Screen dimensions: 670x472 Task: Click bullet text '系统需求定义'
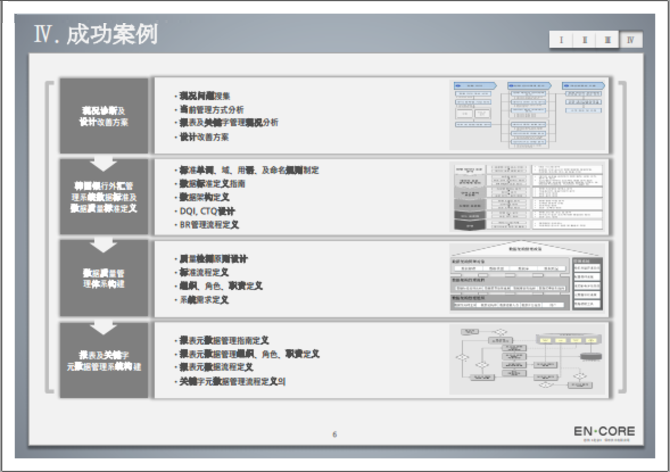coord(204,300)
